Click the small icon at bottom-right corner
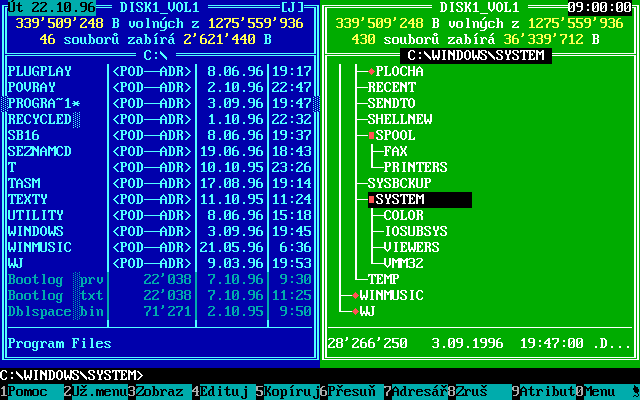Viewport: 640px width, 400px height. (x=634, y=391)
